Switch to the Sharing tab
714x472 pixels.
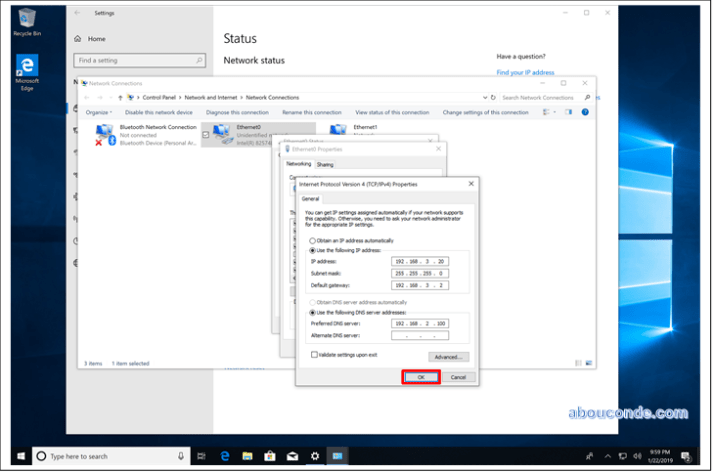click(326, 164)
